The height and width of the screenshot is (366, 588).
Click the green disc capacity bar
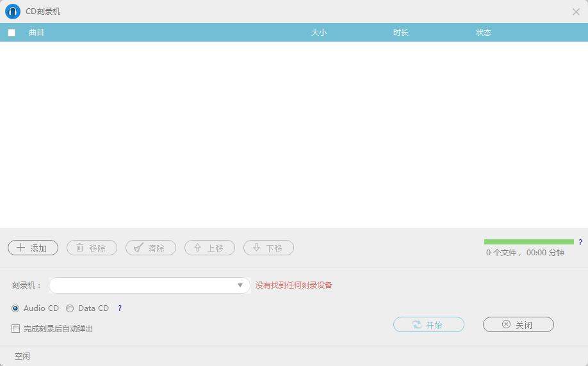(x=528, y=242)
